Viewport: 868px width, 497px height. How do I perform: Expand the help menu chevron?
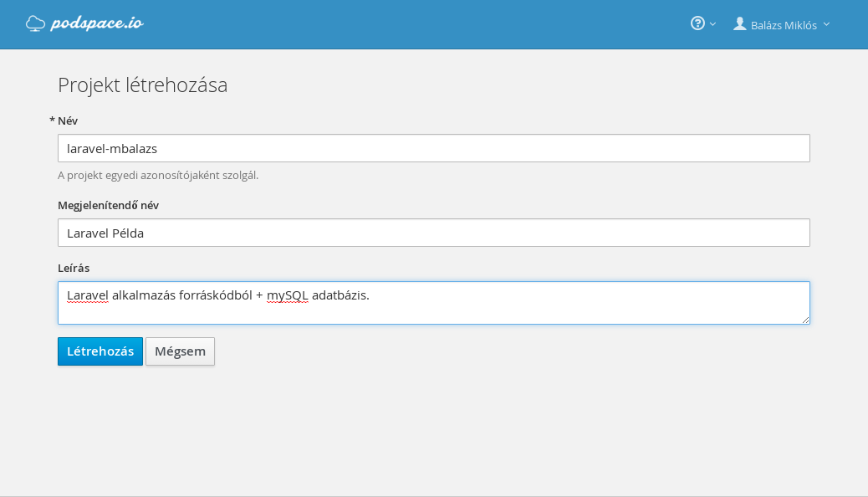click(712, 24)
